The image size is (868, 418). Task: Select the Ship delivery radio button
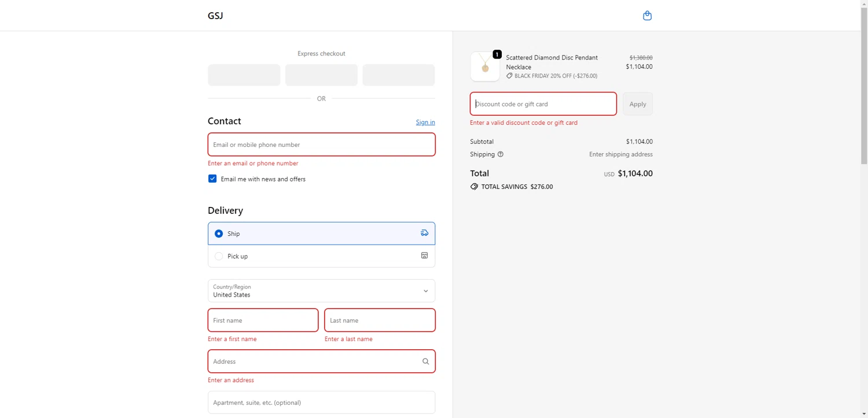coord(219,234)
